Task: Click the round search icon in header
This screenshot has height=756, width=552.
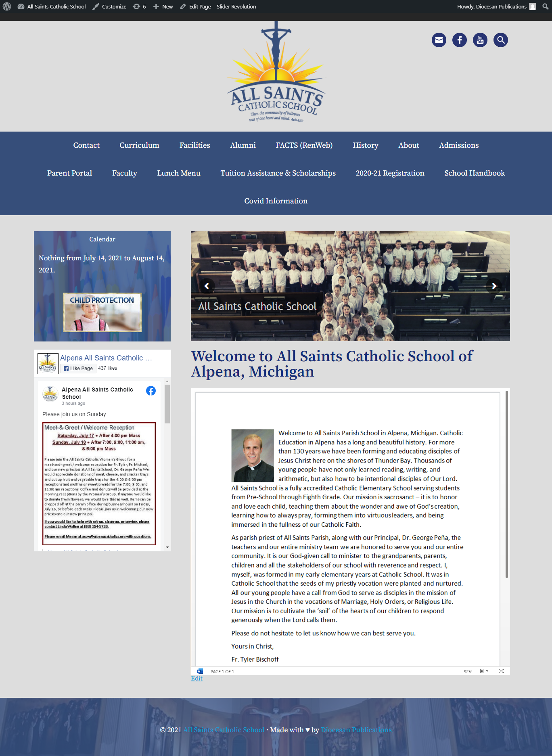Action: (500, 40)
